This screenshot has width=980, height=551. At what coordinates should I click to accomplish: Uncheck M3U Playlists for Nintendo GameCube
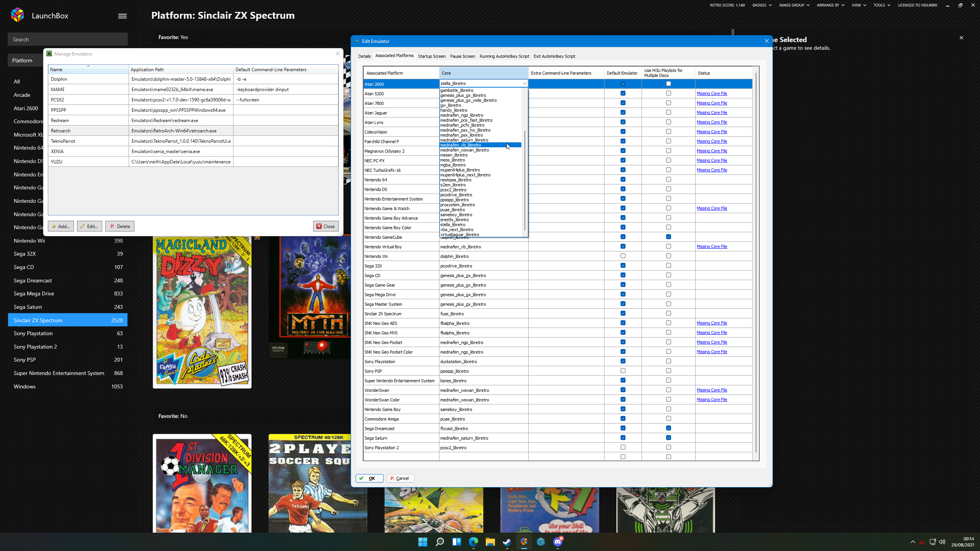[x=668, y=237]
